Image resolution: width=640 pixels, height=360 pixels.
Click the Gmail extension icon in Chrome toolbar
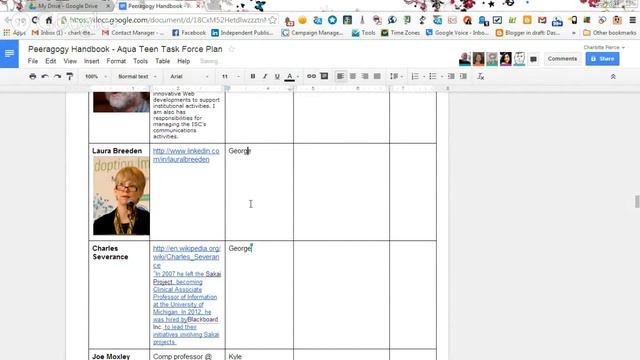point(542,20)
